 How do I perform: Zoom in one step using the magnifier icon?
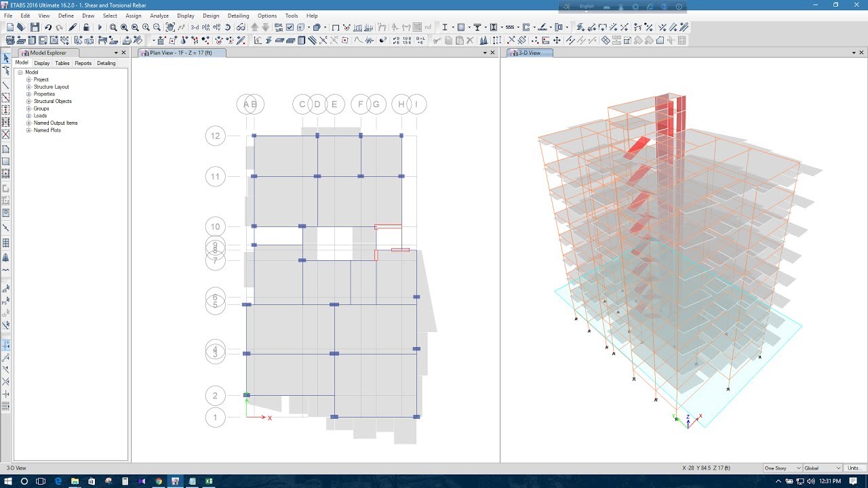[144, 28]
